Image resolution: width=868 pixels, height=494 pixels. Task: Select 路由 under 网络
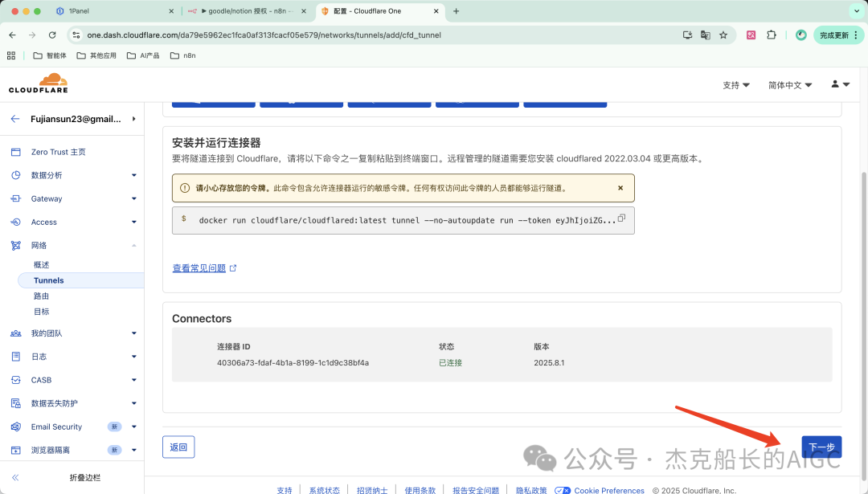point(42,296)
